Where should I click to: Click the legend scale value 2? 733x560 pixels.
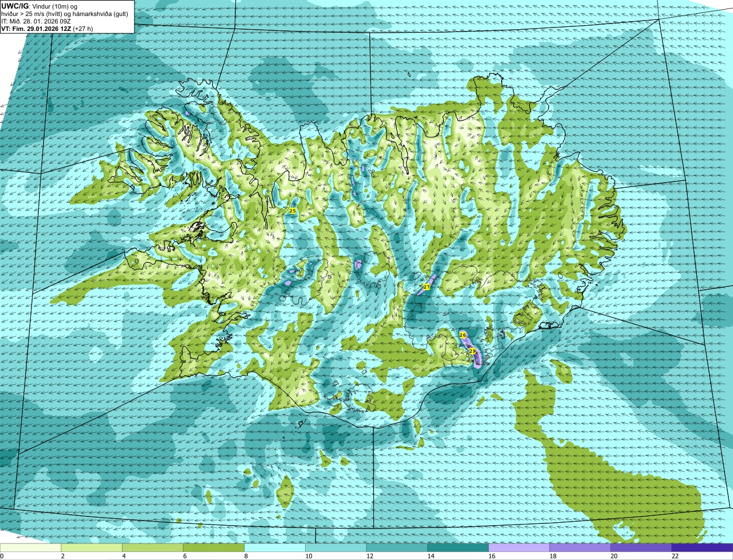click(x=62, y=556)
